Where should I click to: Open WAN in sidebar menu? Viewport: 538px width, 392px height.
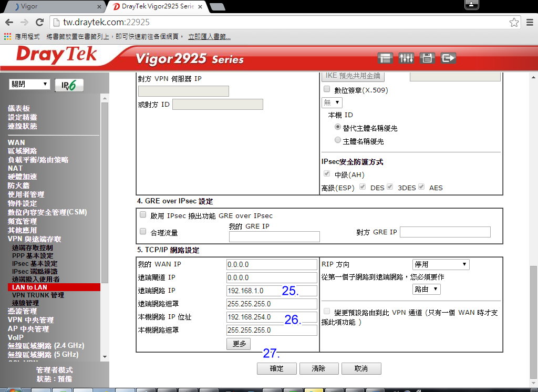click(16, 142)
